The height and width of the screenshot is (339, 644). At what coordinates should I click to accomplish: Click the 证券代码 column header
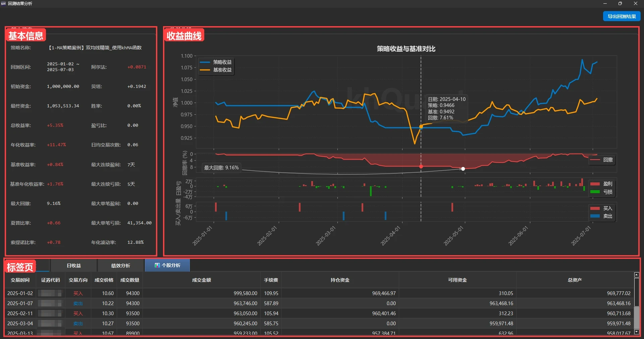[51, 280]
